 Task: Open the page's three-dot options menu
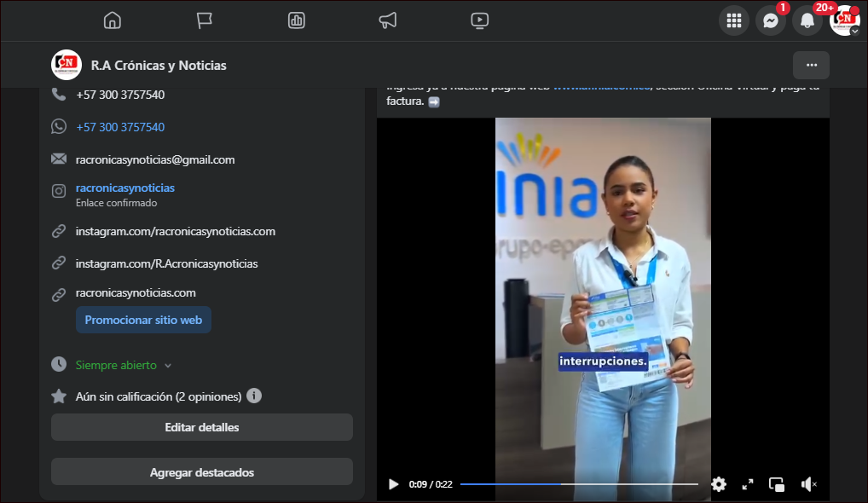[811, 65]
